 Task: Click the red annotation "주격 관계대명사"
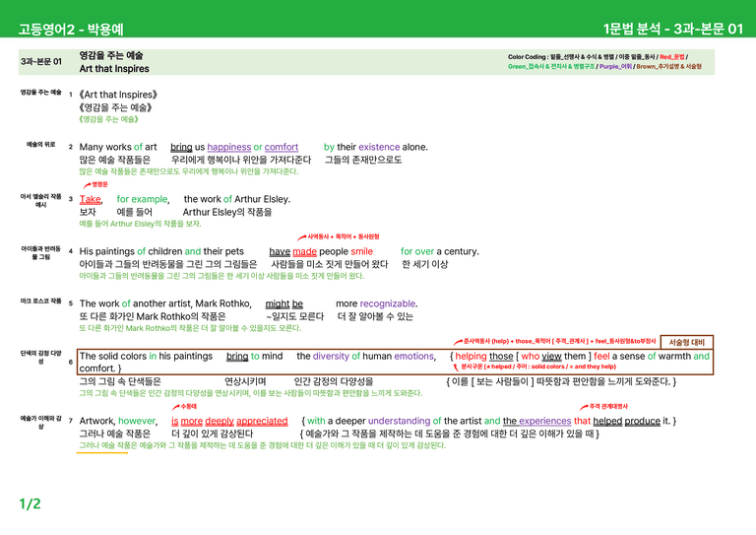pos(608,406)
